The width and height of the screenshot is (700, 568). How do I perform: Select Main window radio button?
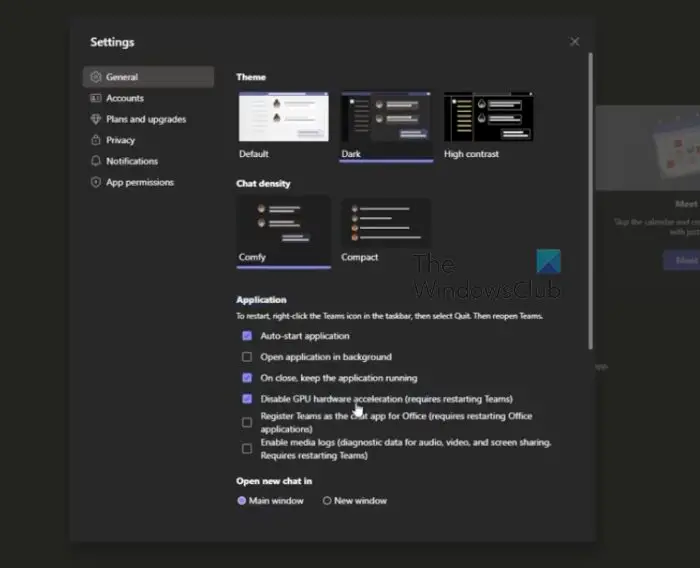click(242, 501)
